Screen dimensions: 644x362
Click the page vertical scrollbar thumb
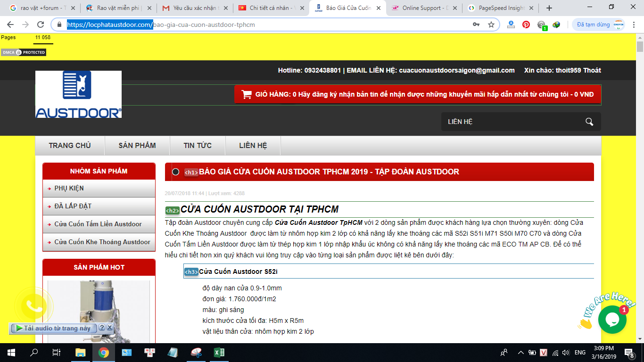point(640,47)
